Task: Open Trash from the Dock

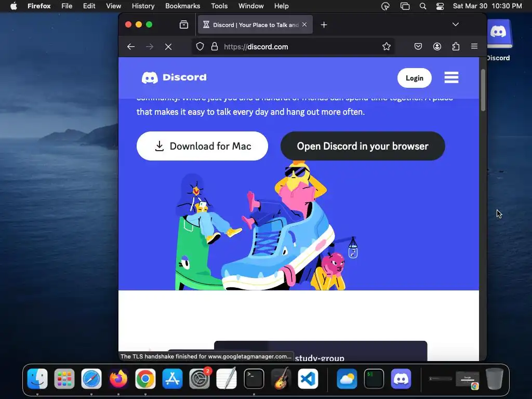Action: pyautogui.click(x=495, y=379)
